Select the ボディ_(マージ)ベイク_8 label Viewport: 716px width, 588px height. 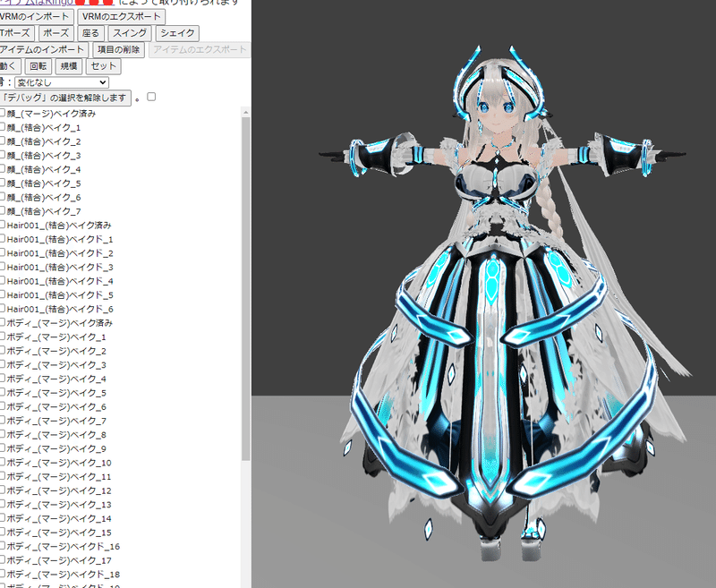tap(56, 435)
